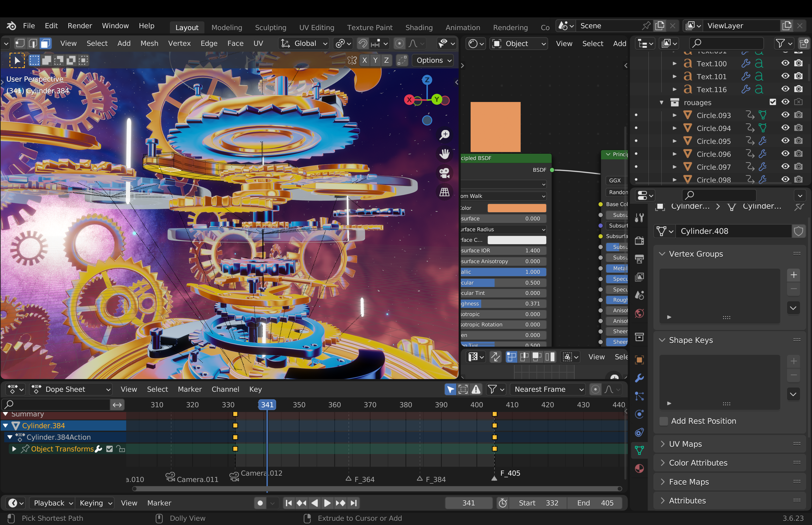This screenshot has width=812, height=525.
Task: Open the Modifiers wrench properties tab
Action: coord(639,378)
